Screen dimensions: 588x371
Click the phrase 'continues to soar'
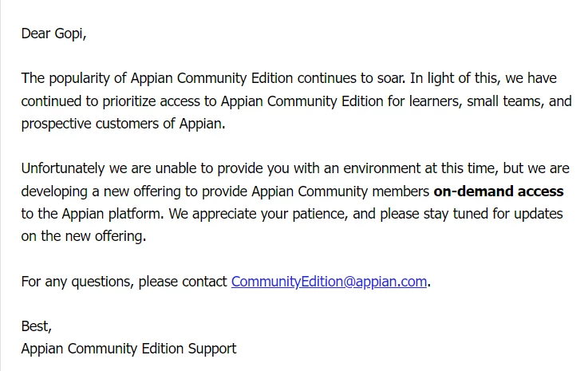pyautogui.click(x=351, y=78)
